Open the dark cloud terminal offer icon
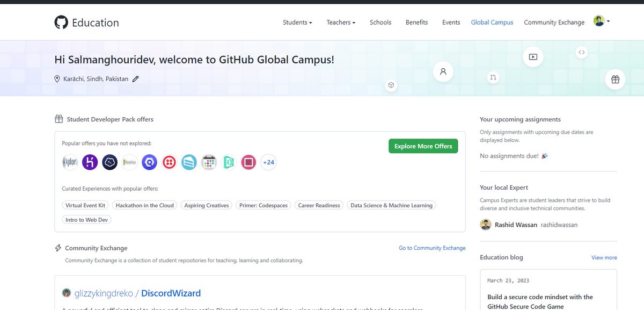Image resolution: width=644 pixels, height=310 pixels. (x=109, y=162)
